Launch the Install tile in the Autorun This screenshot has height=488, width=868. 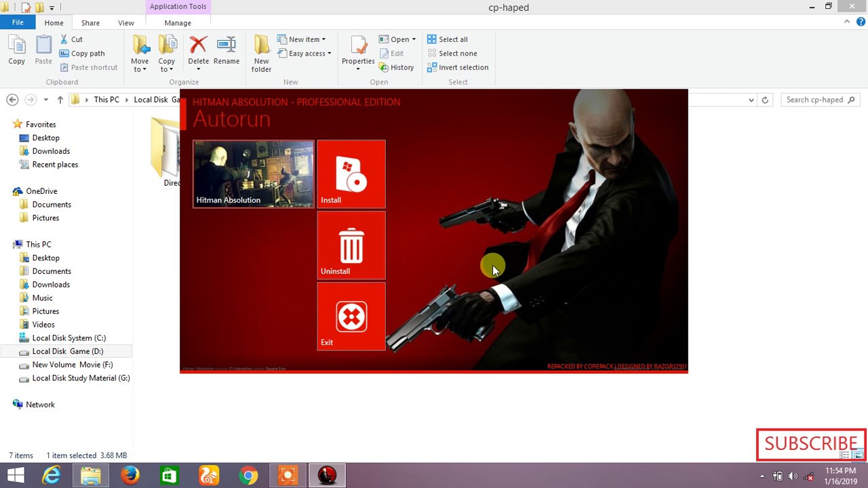click(351, 174)
